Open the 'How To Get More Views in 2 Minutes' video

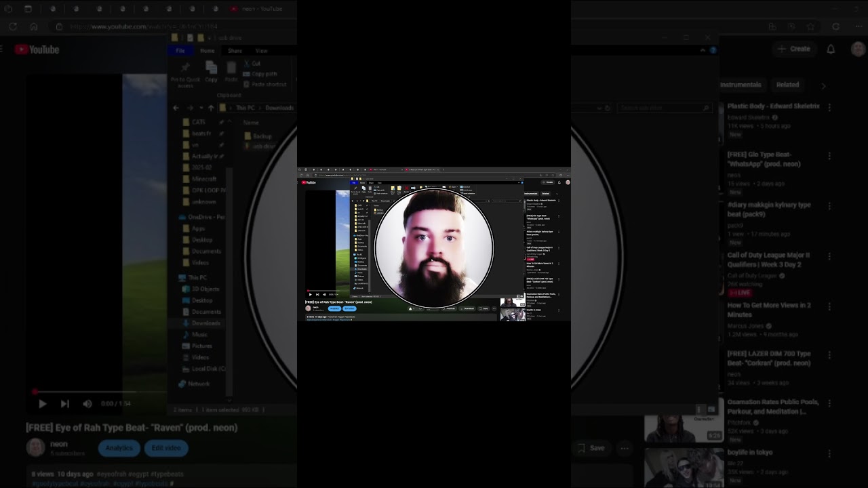pyautogui.click(x=769, y=310)
